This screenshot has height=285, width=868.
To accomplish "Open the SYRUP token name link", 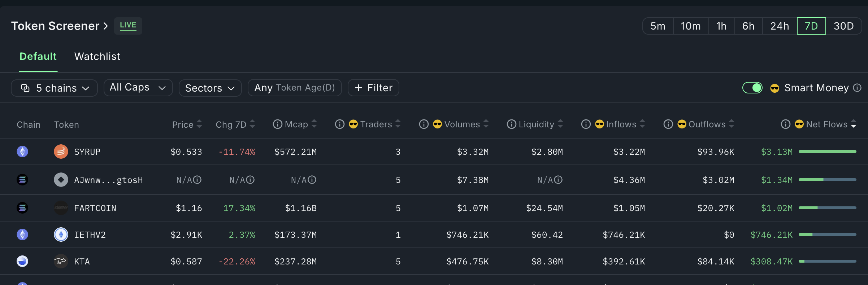I will [87, 152].
